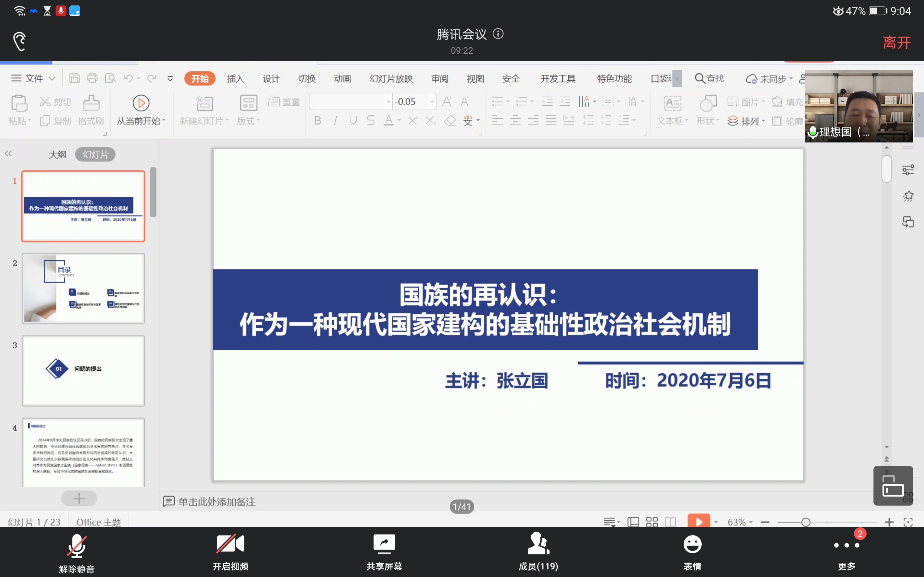
Task: Open the emoji reactions button
Action: tap(692, 544)
